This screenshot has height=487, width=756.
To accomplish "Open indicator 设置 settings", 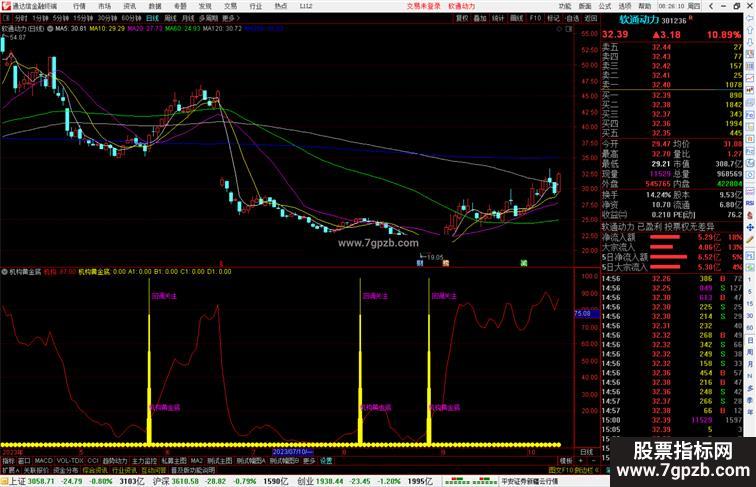I will coord(326,461).
